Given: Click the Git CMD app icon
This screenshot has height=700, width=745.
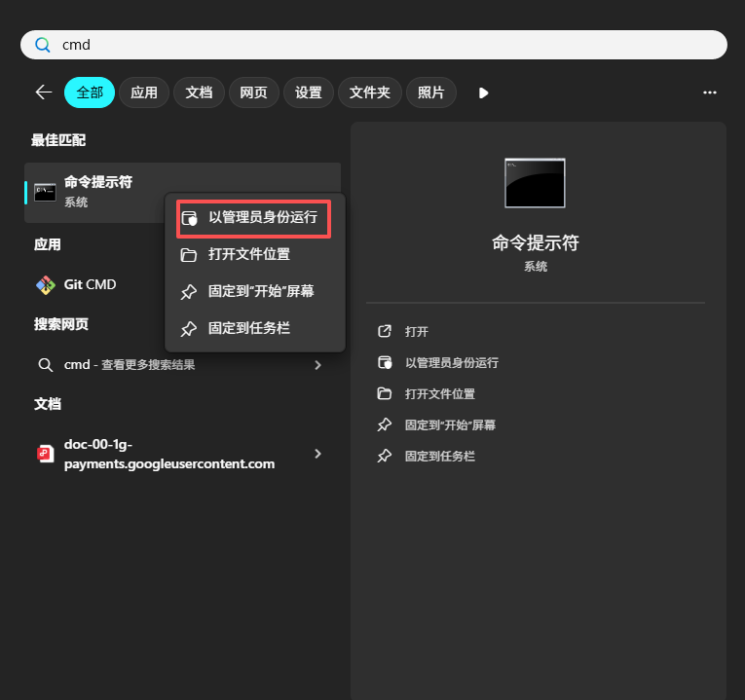Looking at the screenshot, I should (45, 285).
